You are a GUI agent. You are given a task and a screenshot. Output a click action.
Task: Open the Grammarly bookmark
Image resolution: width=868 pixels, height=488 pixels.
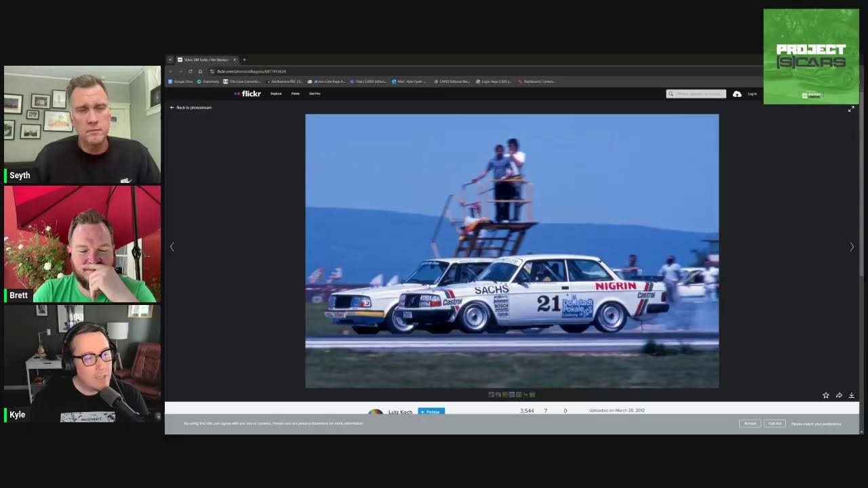coord(208,81)
